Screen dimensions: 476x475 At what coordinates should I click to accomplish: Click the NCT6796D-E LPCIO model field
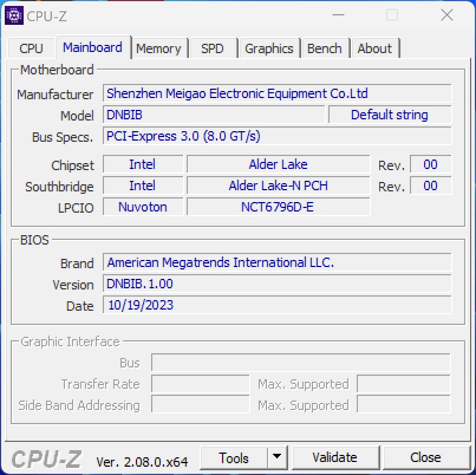(x=278, y=207)
